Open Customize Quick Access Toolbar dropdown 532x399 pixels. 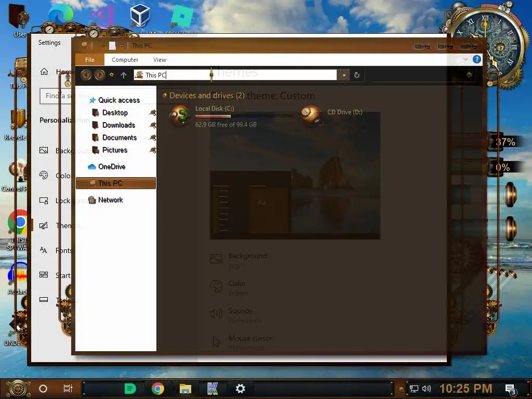[x=122, y=46]
